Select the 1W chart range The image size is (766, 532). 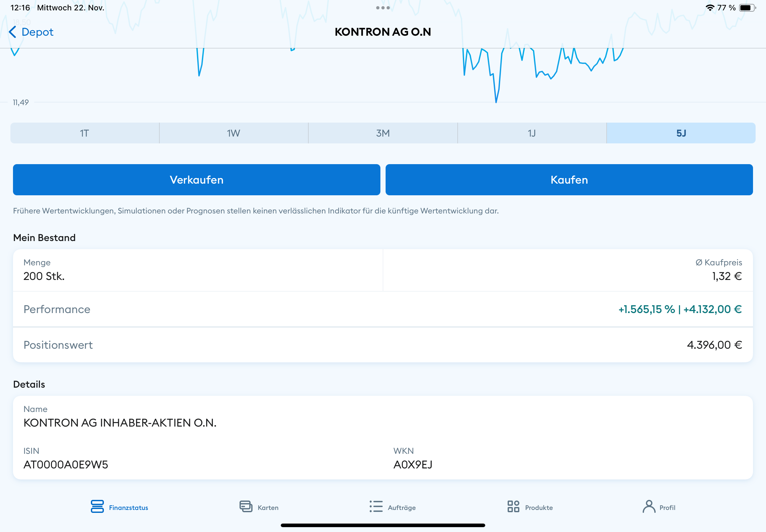233,133
